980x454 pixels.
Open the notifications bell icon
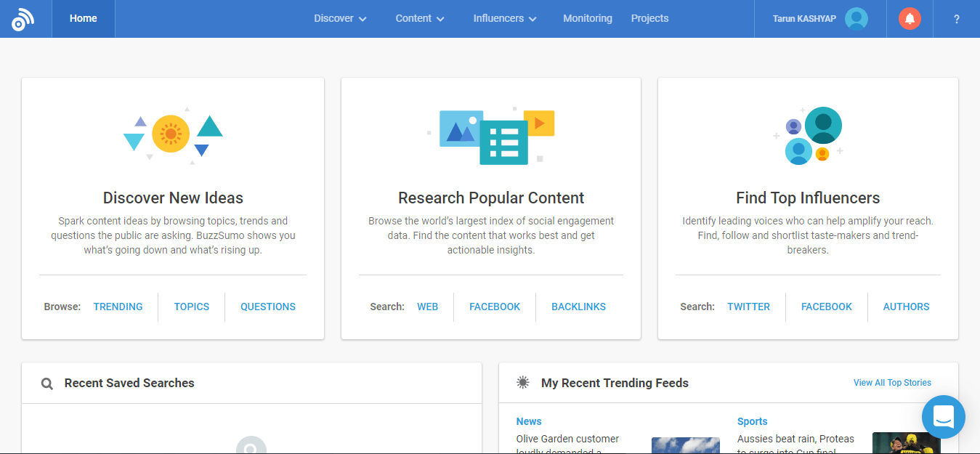click(x=910, y=19)
